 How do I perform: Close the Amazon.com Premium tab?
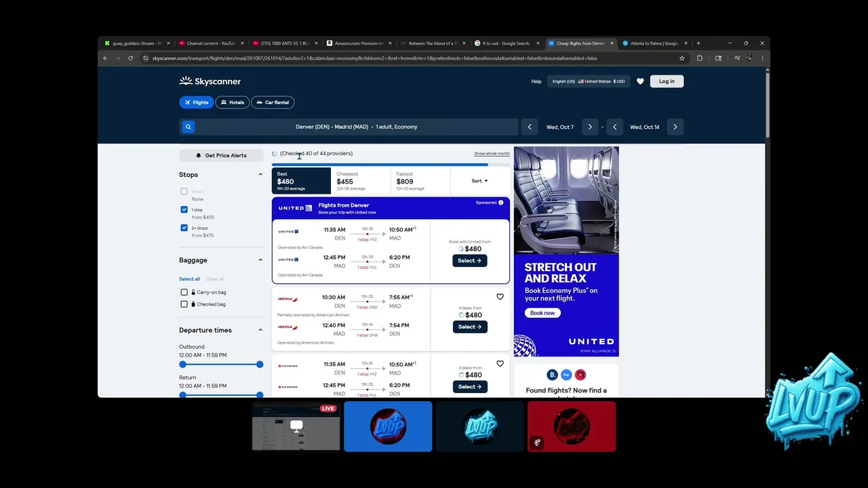[390, 43]
